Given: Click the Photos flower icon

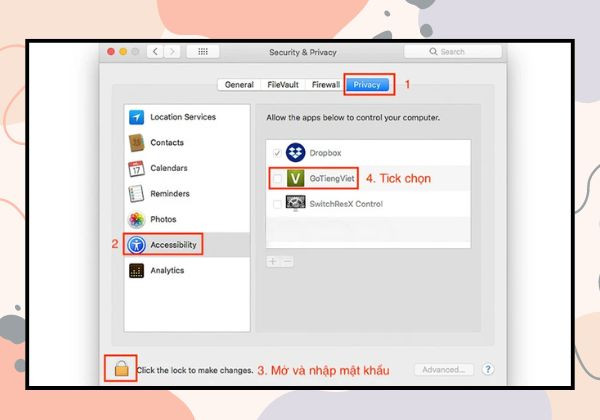Looking at the screenshot, I should click(x=136, y=220).
